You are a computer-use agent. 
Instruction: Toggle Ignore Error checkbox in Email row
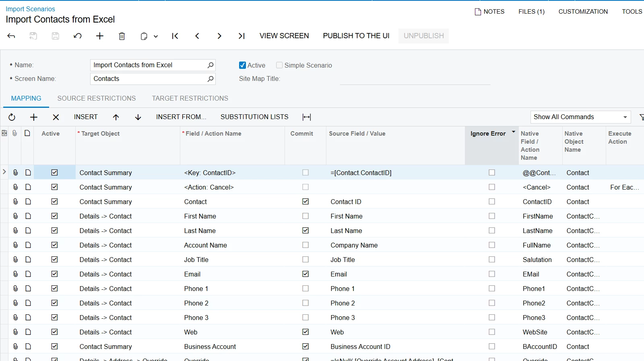pyautogui.click(x=492, y=274)
